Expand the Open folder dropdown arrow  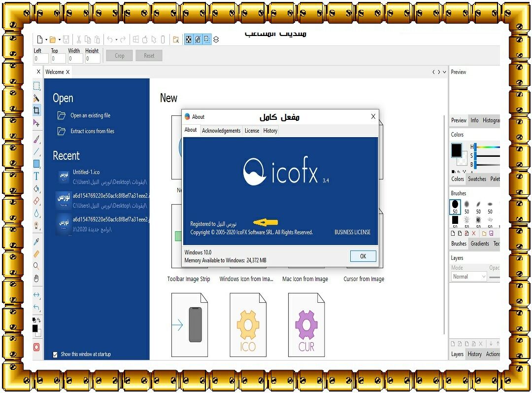(x=59, y=40)
